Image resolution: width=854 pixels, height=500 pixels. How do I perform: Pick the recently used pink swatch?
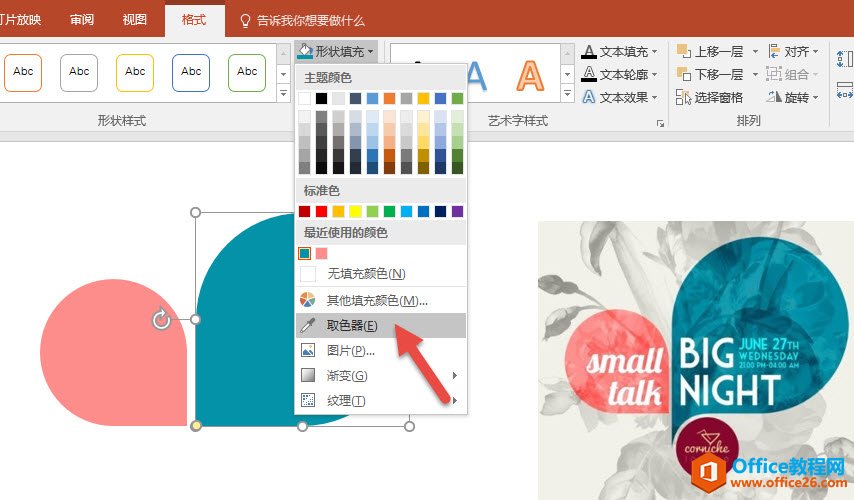click(x=321, y=253)
